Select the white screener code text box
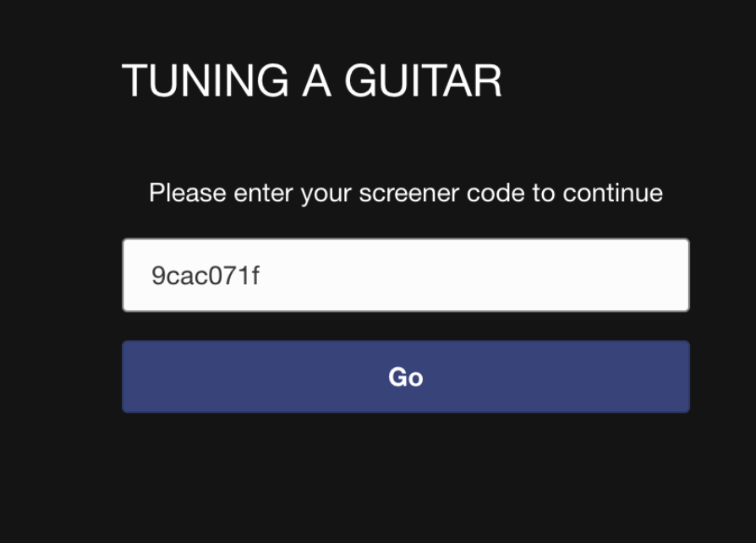756x543 pixels. [x=405, y=276]
